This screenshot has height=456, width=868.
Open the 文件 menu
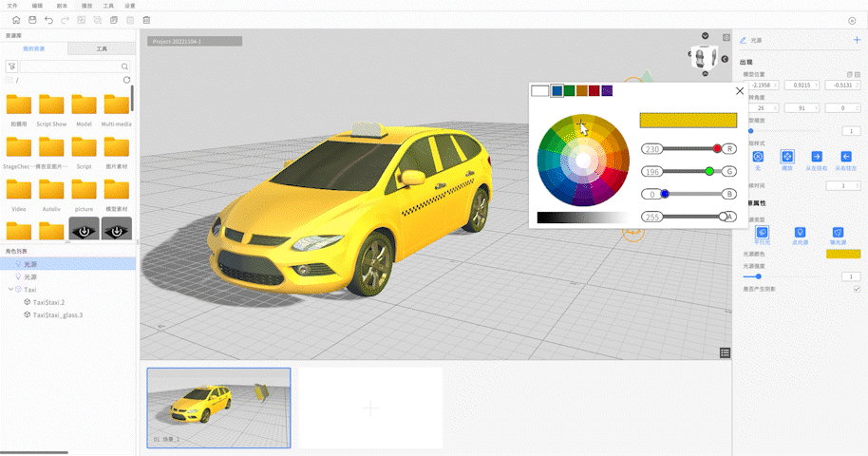(x=12, y=5)
